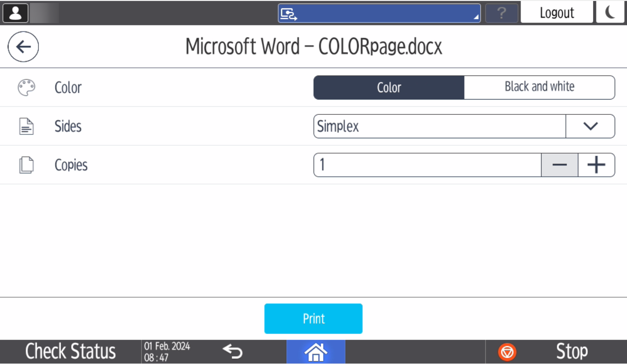Viewport: 627px width, 364px height.
Task: Open the system message dropdown at top
Action: [x=379, y=12]
